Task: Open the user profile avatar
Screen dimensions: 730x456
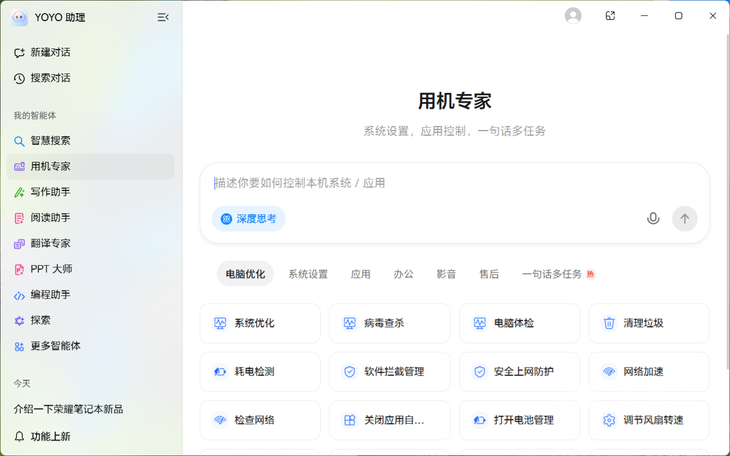Action: pos(573,16)
